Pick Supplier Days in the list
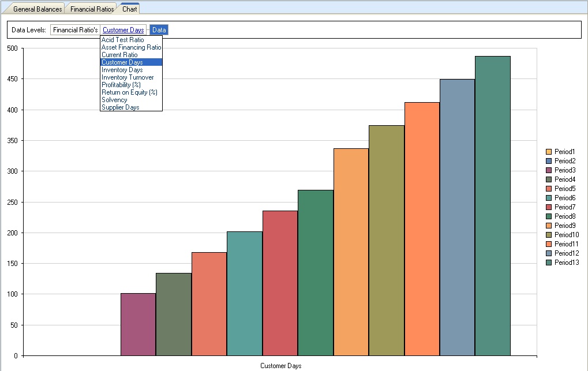 point(120,107)
